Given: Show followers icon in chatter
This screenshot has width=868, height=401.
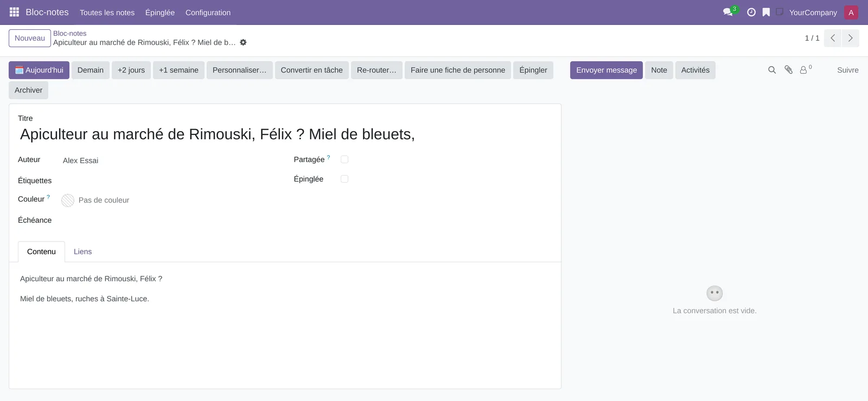Looking at the screenshot, I should coord(806,69).
